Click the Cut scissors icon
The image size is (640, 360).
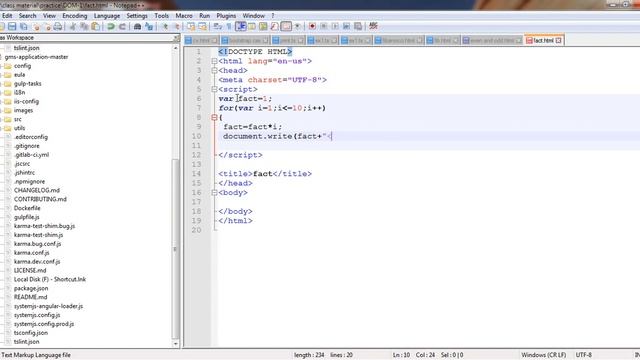coord(73,27)
